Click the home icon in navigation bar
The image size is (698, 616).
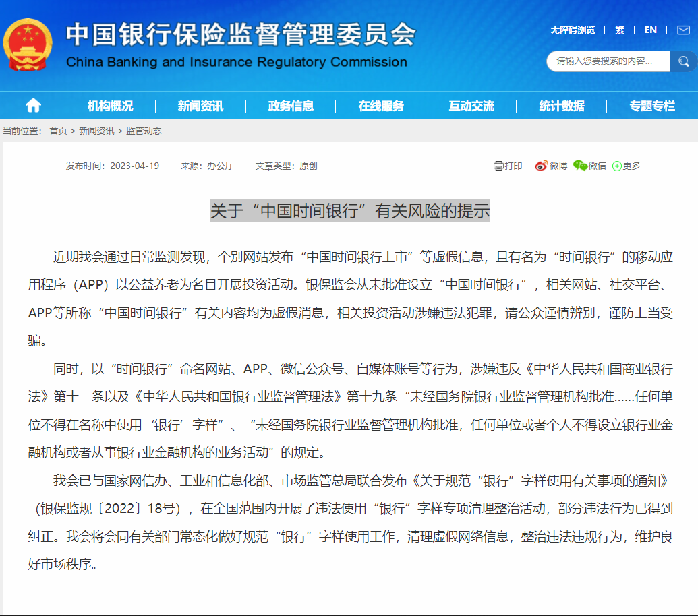[33, 106]
